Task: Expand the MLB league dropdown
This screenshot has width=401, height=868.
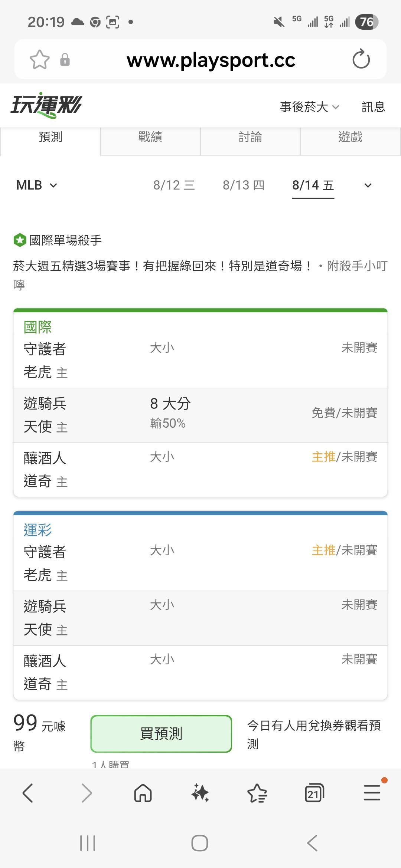Action: [x=37, y=185]
